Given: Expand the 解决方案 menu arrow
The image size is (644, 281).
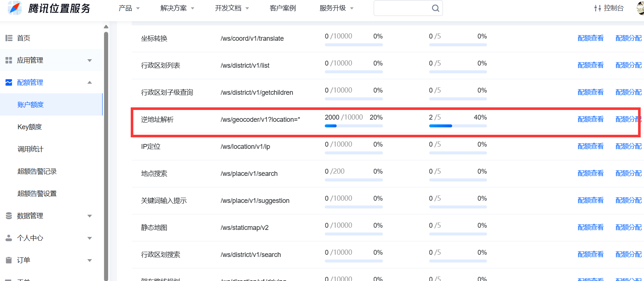Looking at the screenshot, I should [x=193, y=9].
